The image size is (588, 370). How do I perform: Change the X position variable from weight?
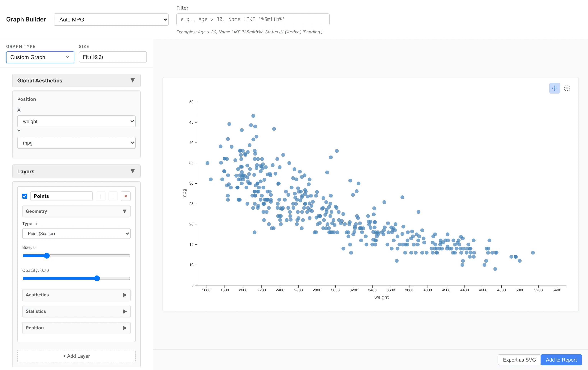pyautogui.click(x=76, y=121)
